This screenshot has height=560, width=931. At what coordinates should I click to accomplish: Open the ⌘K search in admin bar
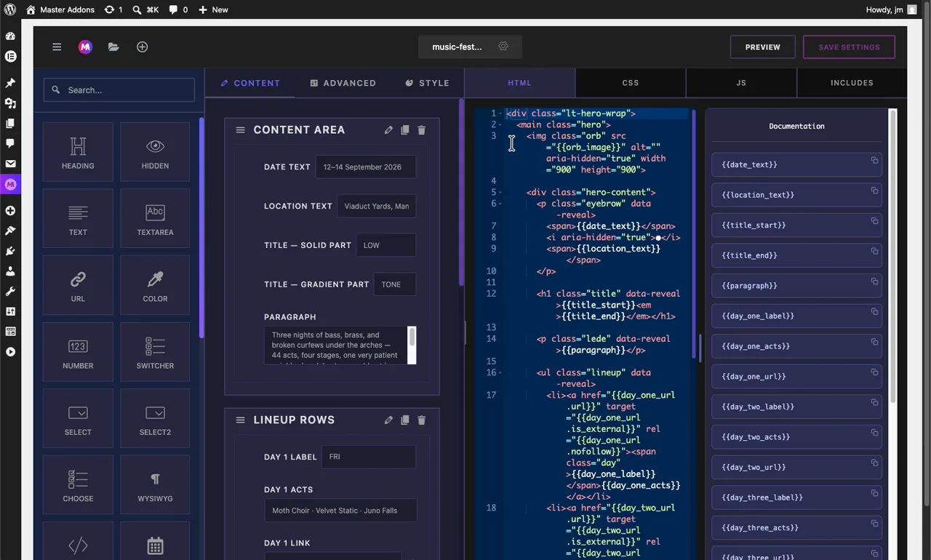(x=145, y=9)
